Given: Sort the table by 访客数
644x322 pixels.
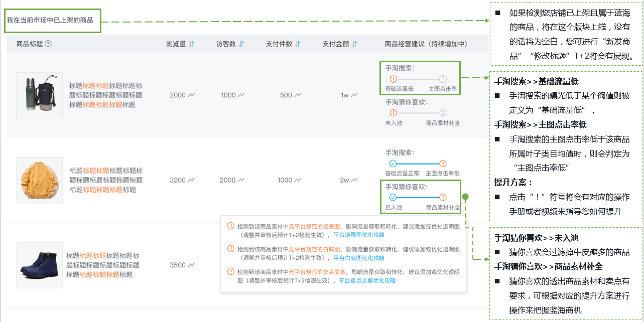Looking at the screenshot, I should point(241,44).
